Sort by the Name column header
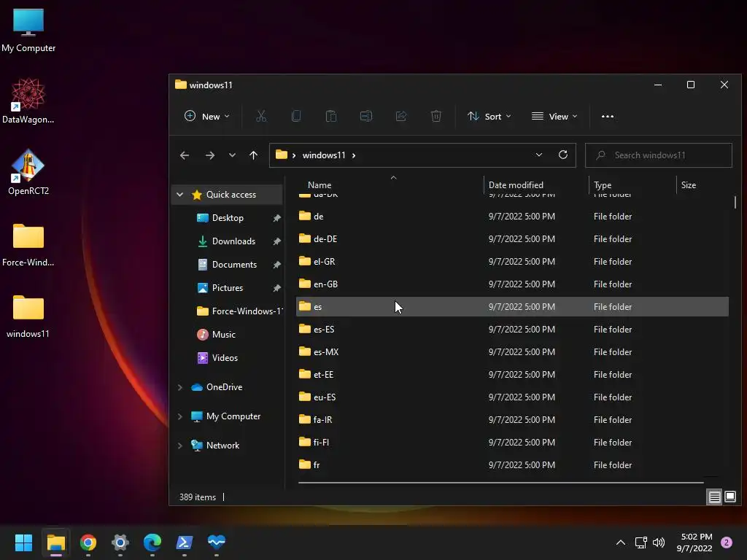 click(x=320, y=184)
